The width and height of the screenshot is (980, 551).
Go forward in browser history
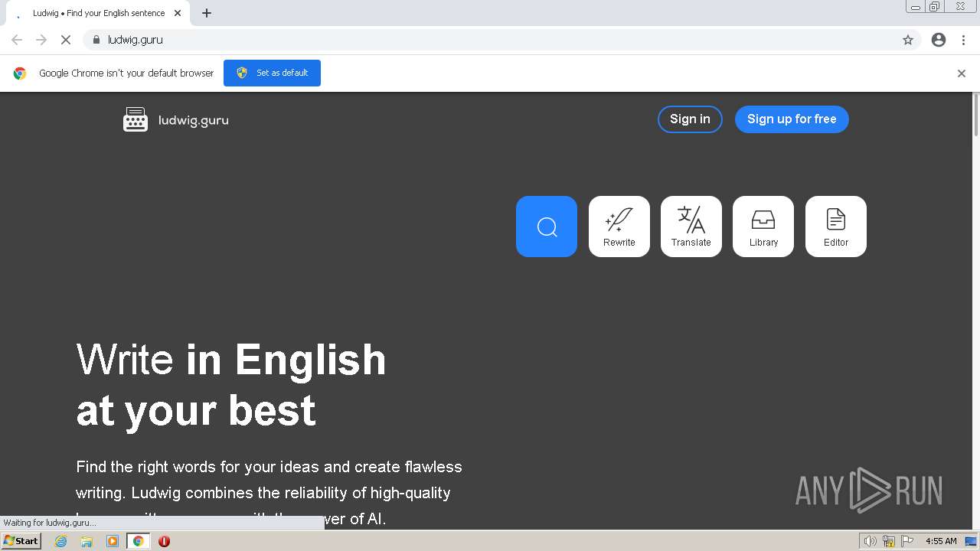coord(41,40)
